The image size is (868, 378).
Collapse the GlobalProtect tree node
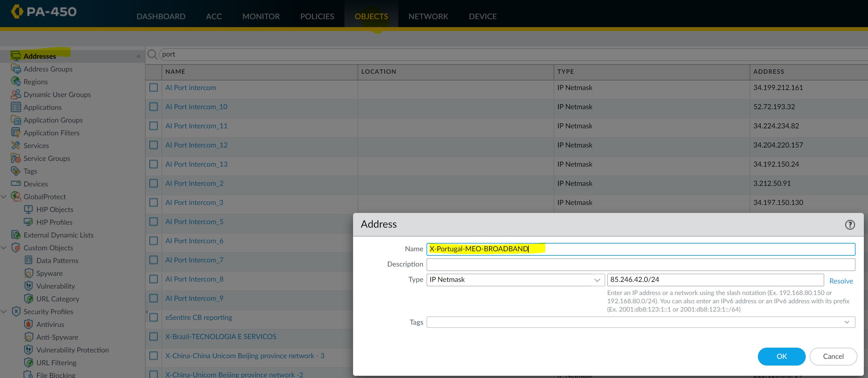point(4,196)
